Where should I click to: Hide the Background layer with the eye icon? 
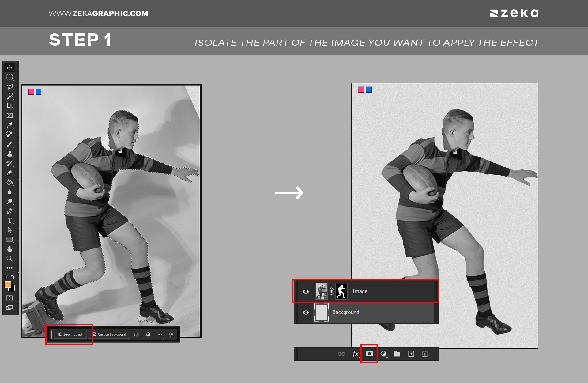[x=306, y=312]
